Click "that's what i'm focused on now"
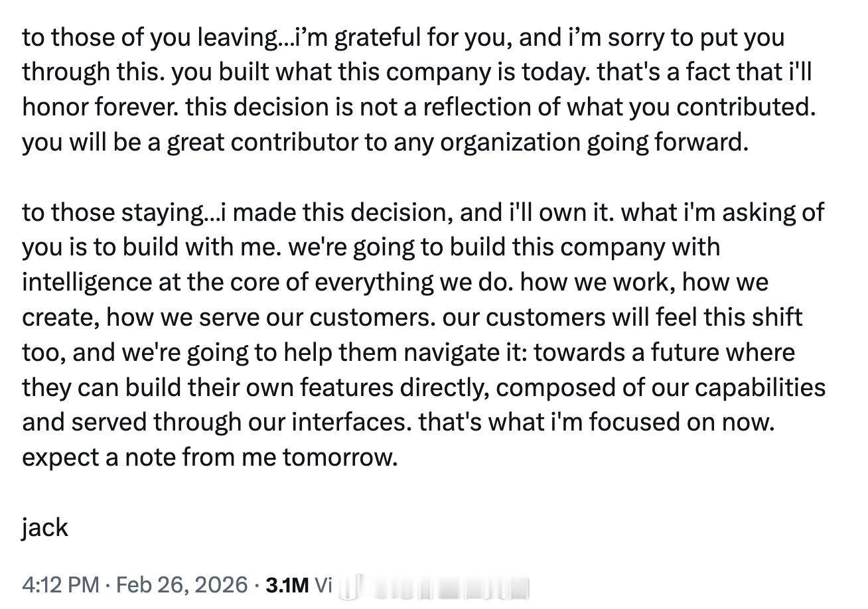This screenshot has width=868, height=609. (597, 422)
